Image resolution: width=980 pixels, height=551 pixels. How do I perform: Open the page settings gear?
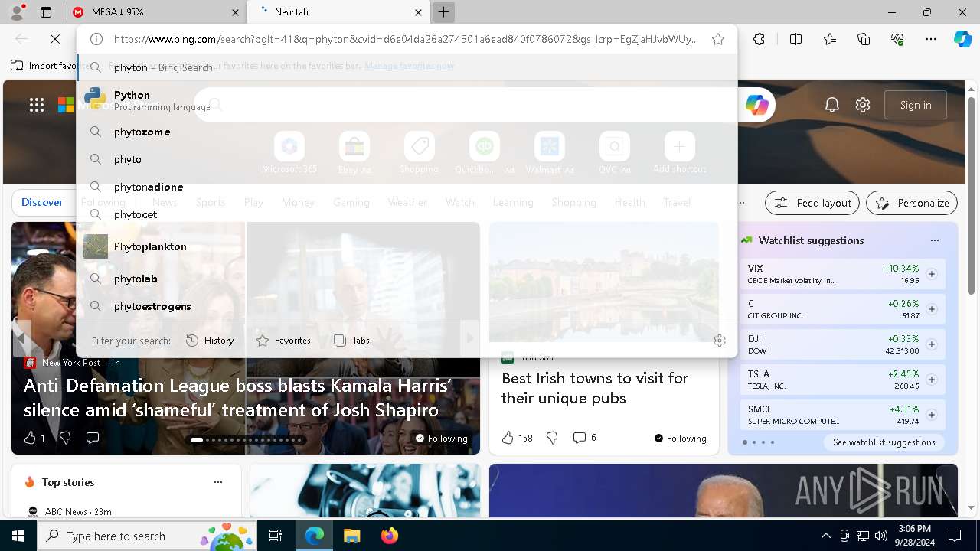[863, 105]
